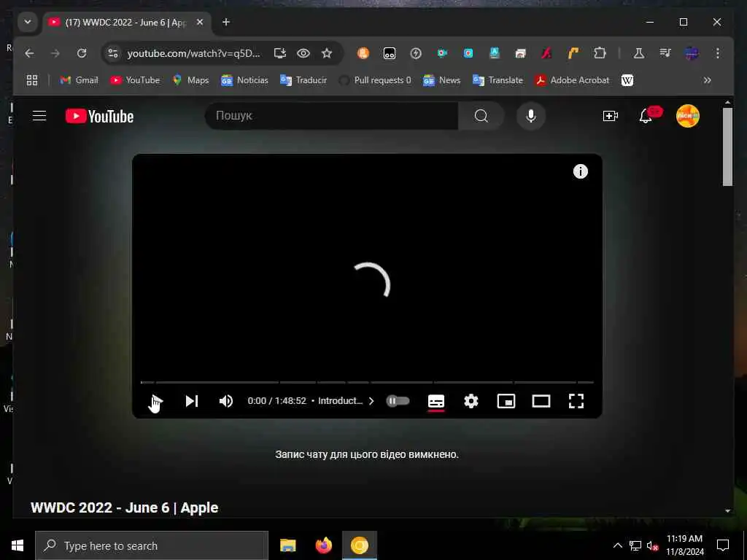This screenshot has width=747, height=560.
Task: Open the account avatar menu
Action: coord(687,116)
